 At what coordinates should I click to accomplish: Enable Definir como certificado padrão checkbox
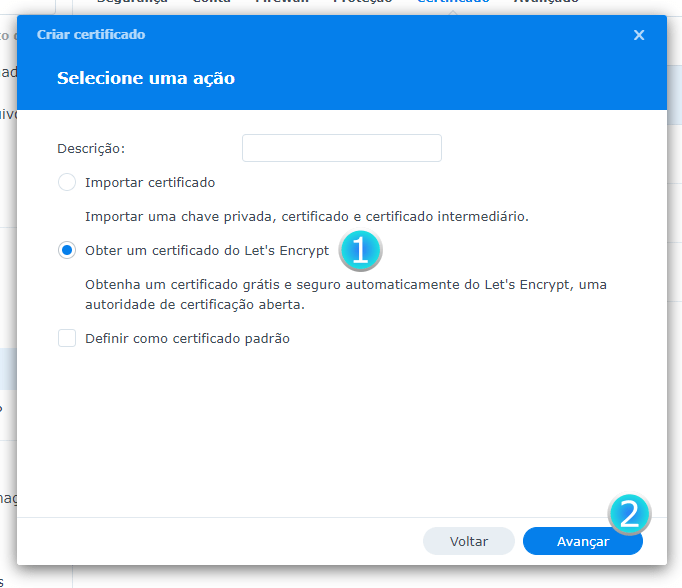click(67, 339)
